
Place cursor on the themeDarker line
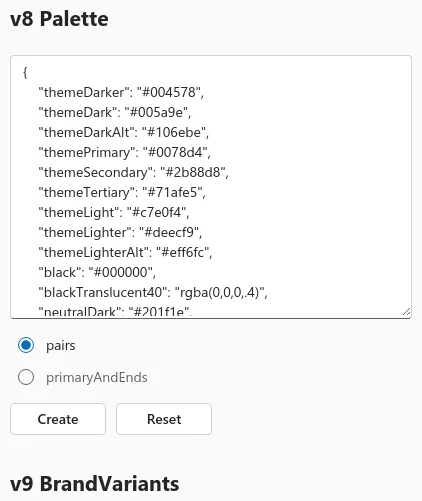[121, 92]
